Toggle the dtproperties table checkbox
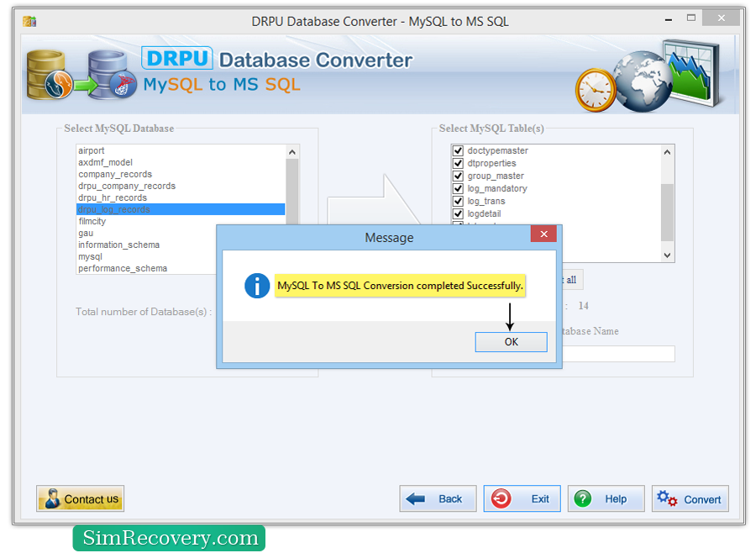 (x=458, y=163)
